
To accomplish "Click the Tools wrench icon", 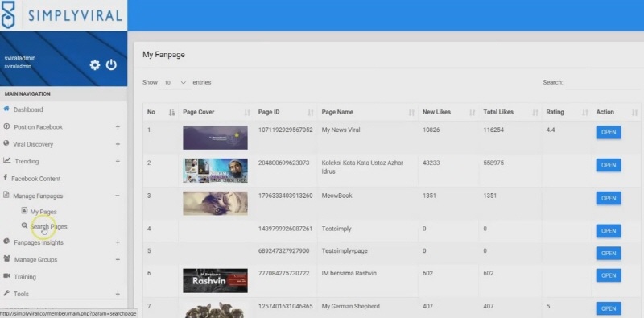I will click(6, 293).
